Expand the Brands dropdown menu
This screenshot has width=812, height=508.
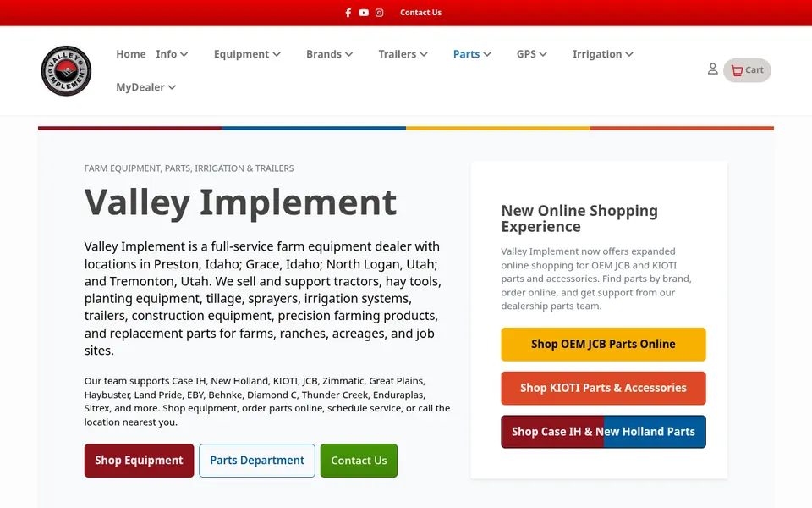point(329,54)
